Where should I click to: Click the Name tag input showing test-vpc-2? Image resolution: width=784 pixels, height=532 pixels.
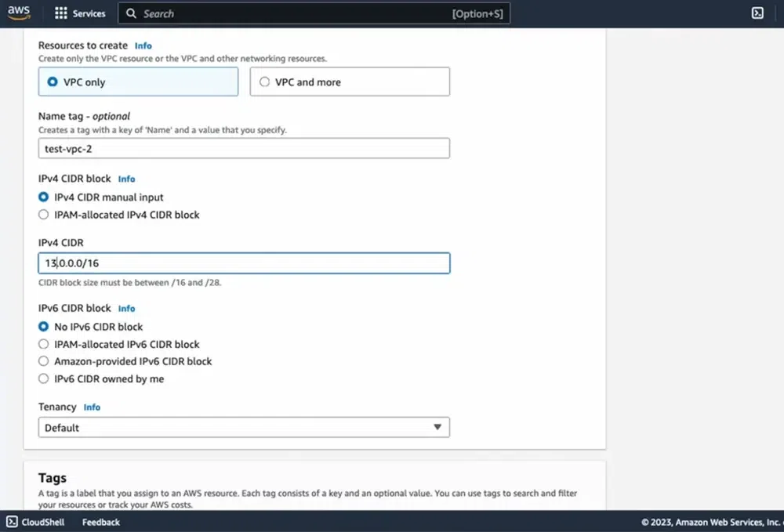[x=244, y=148]
